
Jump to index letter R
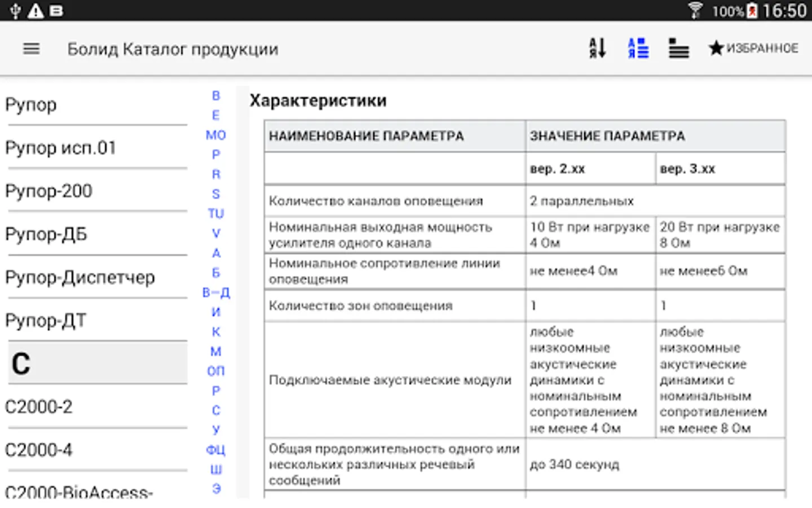pyautogui.click(x=216, y=174)
